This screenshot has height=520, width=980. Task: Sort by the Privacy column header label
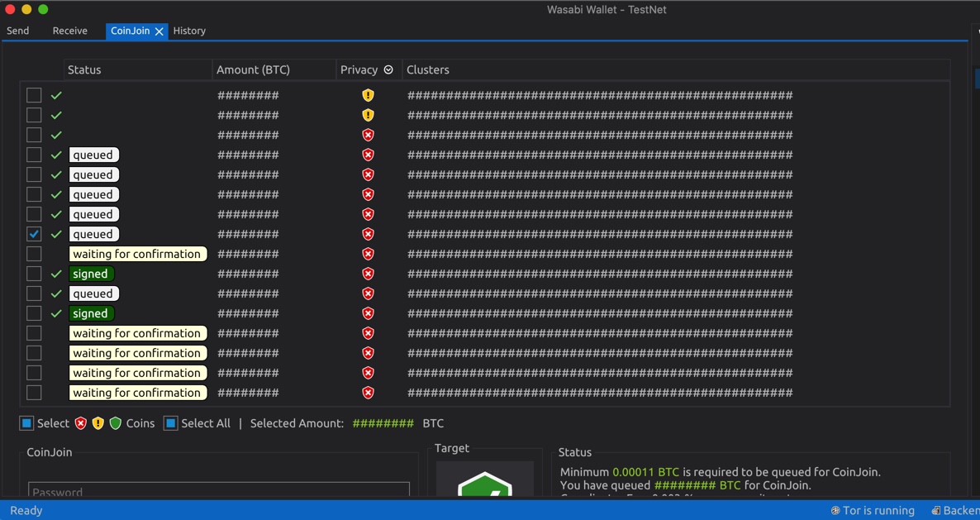(359, 69)
